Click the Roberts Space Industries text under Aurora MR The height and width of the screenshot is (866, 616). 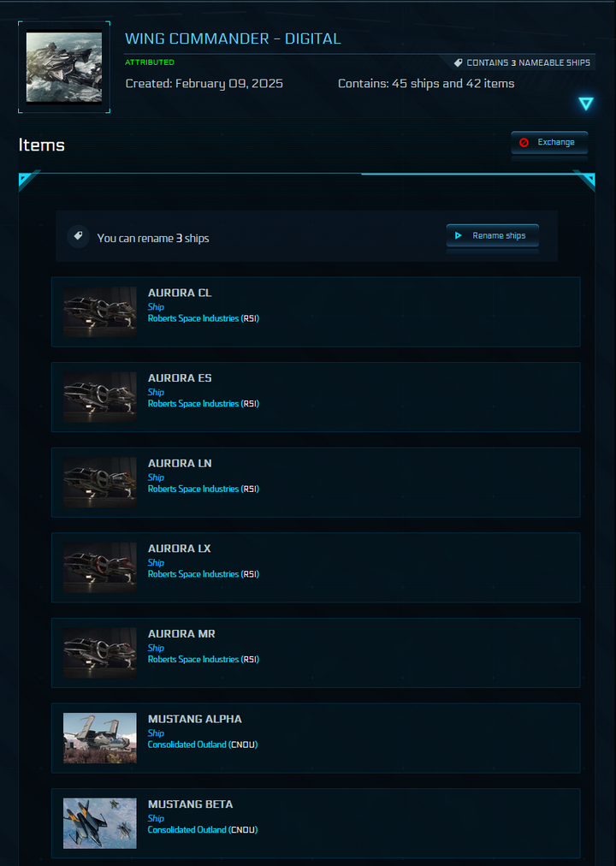point(203,660)
